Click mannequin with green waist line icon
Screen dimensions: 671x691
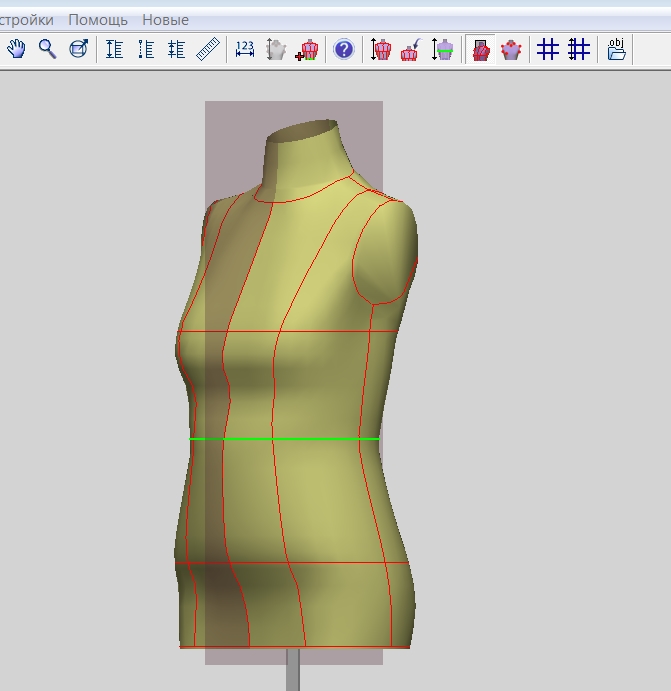coord(443,49)
